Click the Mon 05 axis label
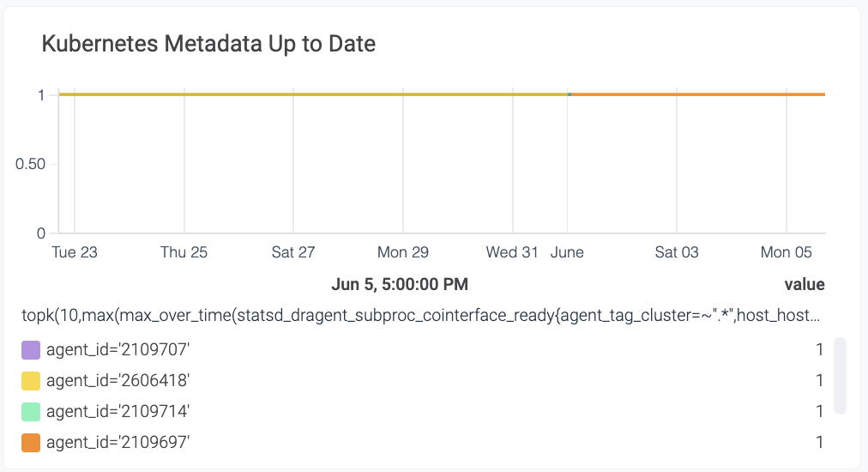Image resolution: width=868 pixels, height=472 pixels. coord(786,252)
